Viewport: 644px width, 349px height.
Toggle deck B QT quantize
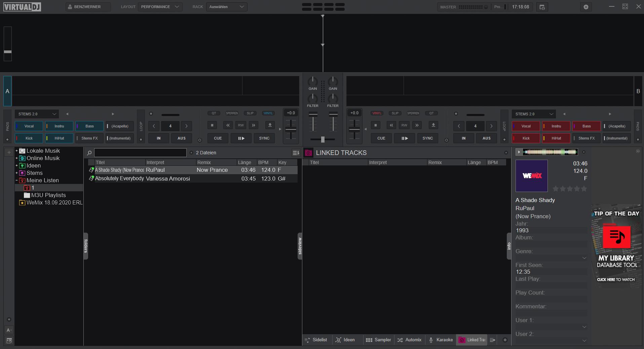[431, 113]
